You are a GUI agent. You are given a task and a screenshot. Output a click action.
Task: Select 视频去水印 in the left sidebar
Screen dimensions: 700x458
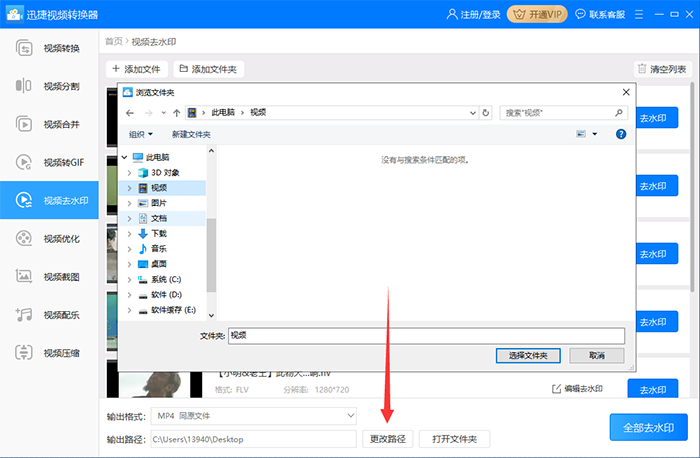(49, 200)
